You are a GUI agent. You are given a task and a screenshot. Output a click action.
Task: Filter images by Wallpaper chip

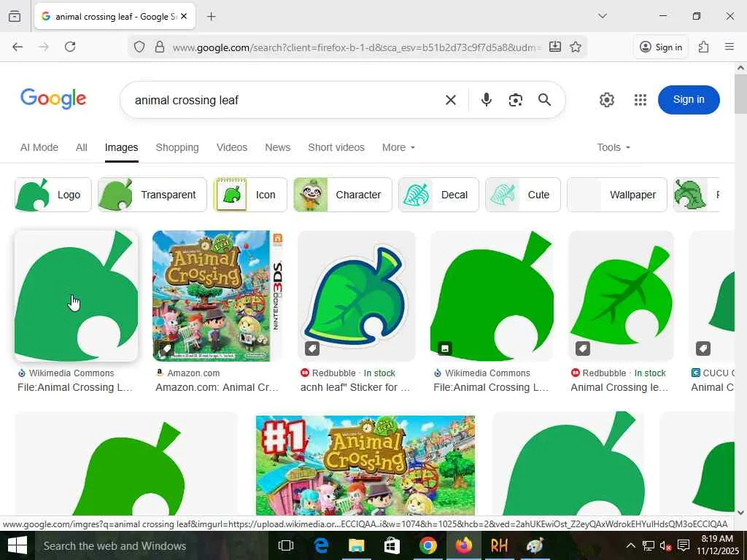(617, 195)
